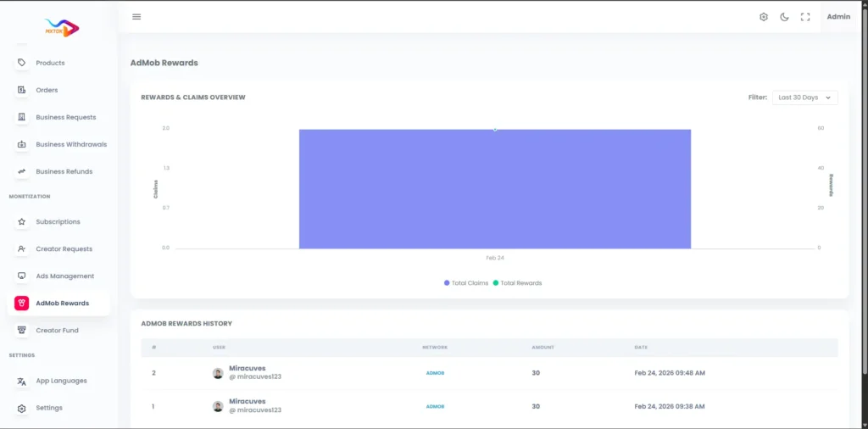Image resolution: width=868 pixels, height=429 pixels.
Task: Open Business Requests in sidebar
Action: [65, 117]
